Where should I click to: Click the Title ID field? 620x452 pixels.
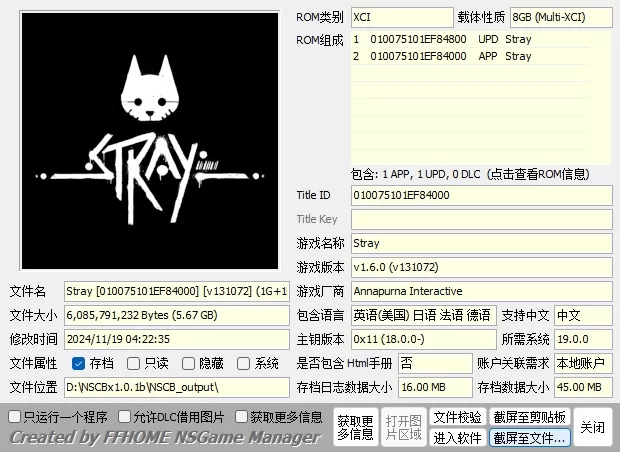pyautogui.click(x=481, y=195)
